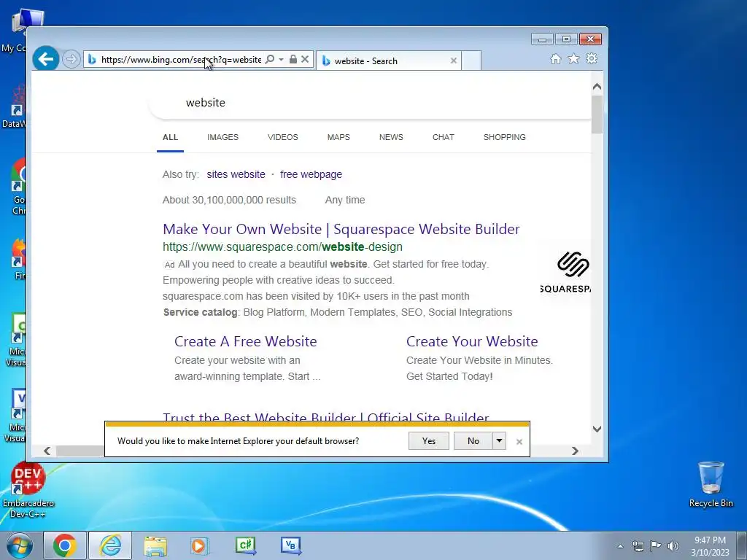The width and height of the screenshot is (747, 560).
Task: Open 'Create Your Website' sublink
Action: pyautogui.click(x=472, y=341)
